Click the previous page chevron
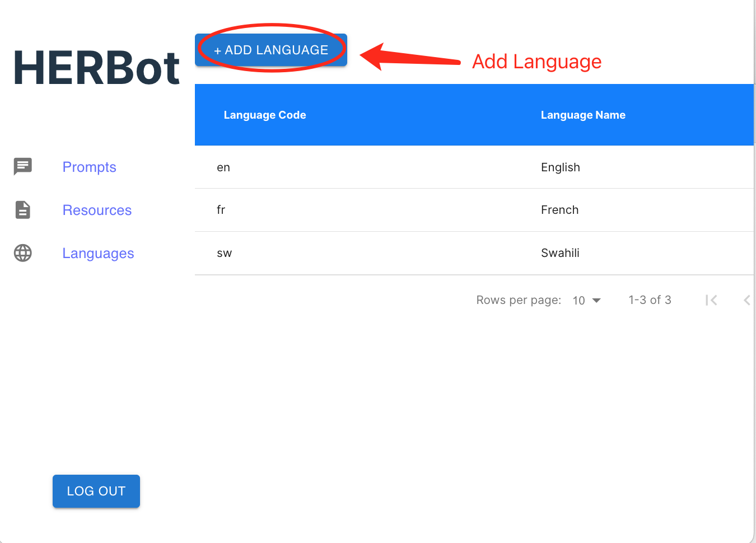 click(x=746, y=301)
